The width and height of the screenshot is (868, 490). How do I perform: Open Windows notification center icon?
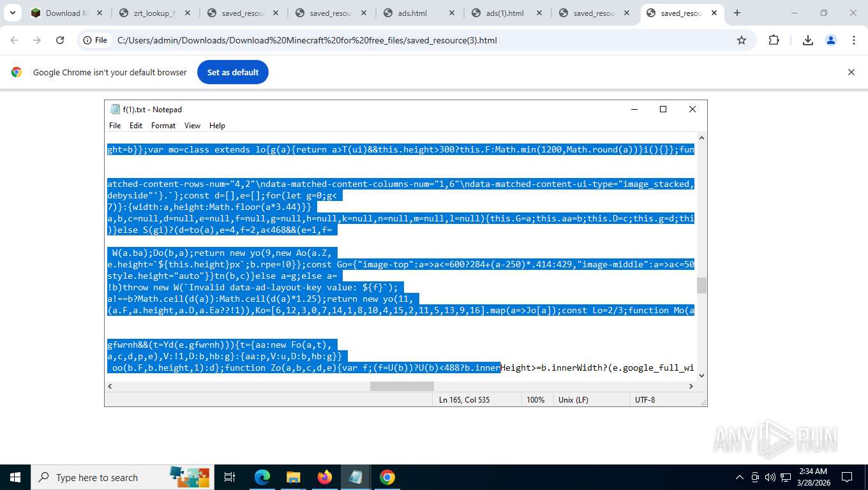coord(847,477)
